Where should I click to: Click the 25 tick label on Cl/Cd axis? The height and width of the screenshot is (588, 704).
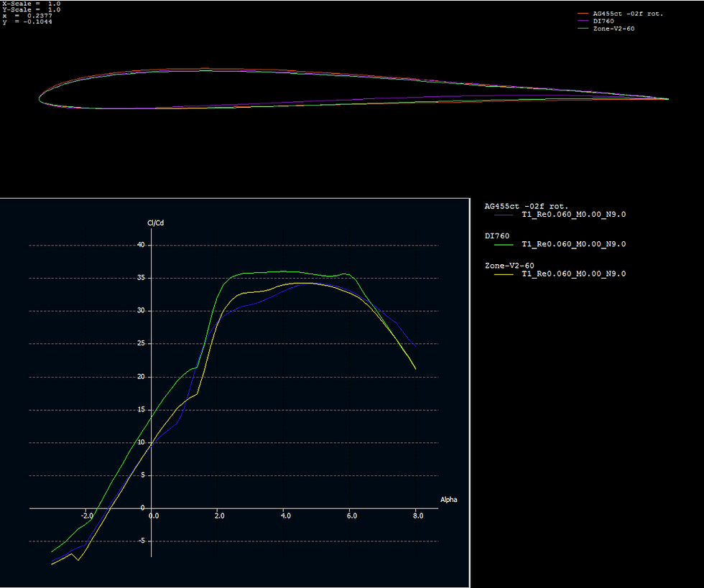pyautogui.click(x=142, y=344)
